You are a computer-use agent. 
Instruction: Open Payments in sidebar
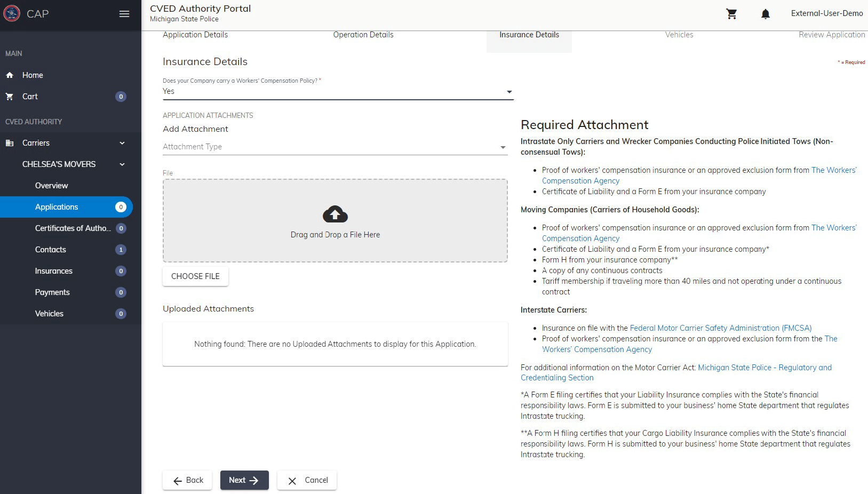(x=52, y=292)
